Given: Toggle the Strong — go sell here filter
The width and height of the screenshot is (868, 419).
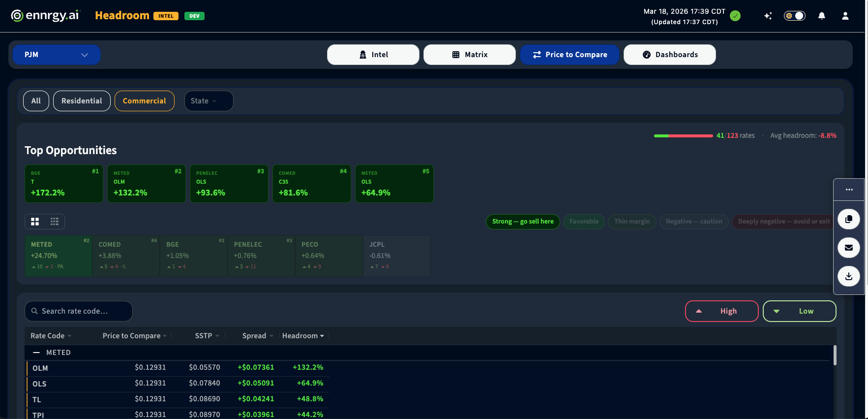Looking at the screenshot, I should pos(522,222).
